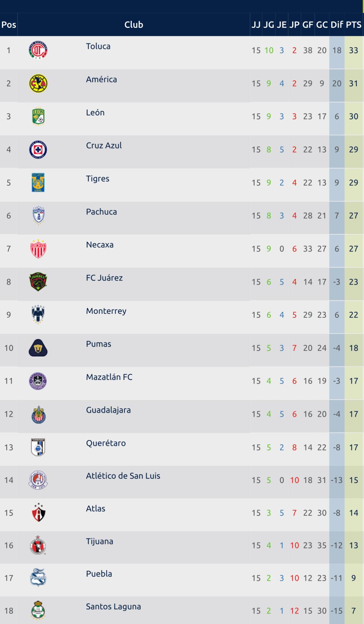Open the Pachuca team name link
The height and width of the screenshot is (624, 364).
pyautogui.click(x=101, y=212)
